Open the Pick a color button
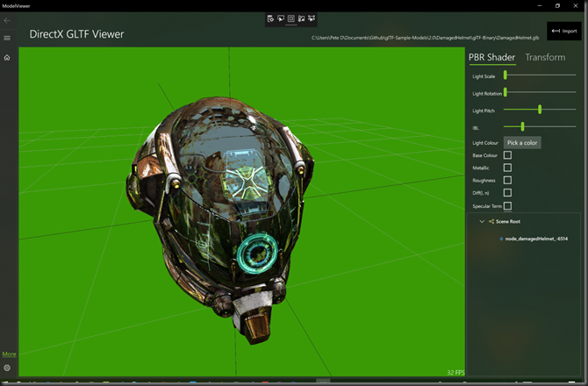The width and height of the screenshot is (588, 386). 522,143
